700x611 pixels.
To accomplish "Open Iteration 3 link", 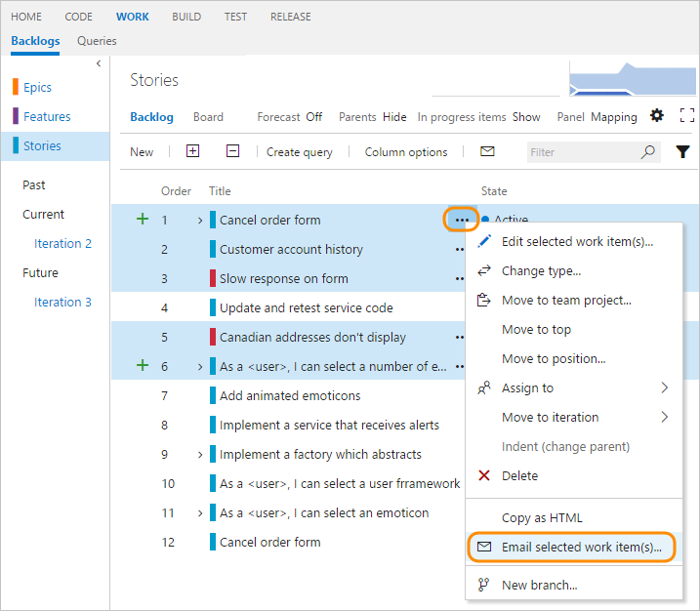I will (62, 303).
